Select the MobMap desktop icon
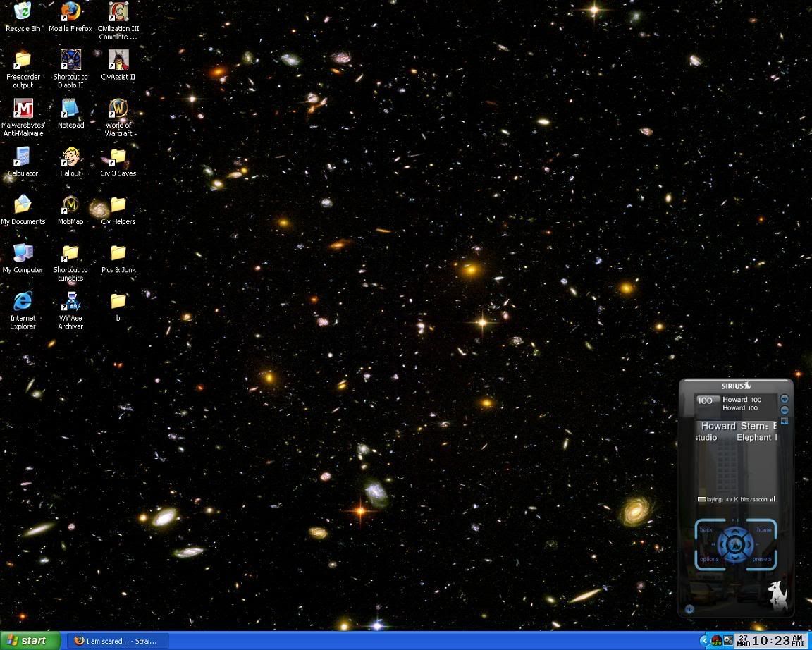The height and width of the screenshot is (650, 812). pos(70,206)
